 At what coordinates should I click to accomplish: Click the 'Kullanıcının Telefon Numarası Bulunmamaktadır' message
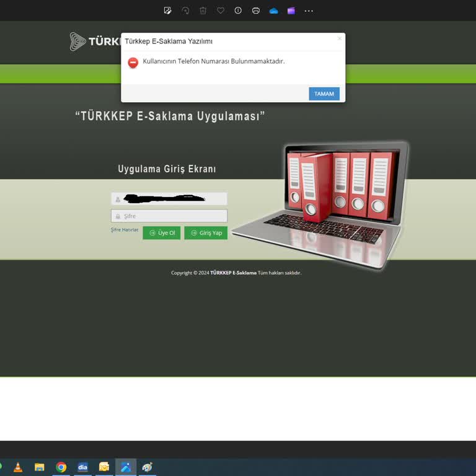[x=214, y=61]
